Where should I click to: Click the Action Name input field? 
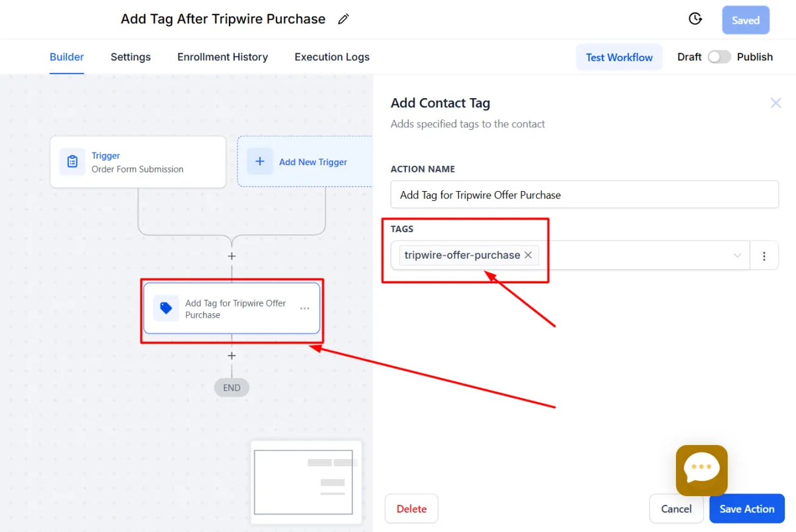(584, 195)
